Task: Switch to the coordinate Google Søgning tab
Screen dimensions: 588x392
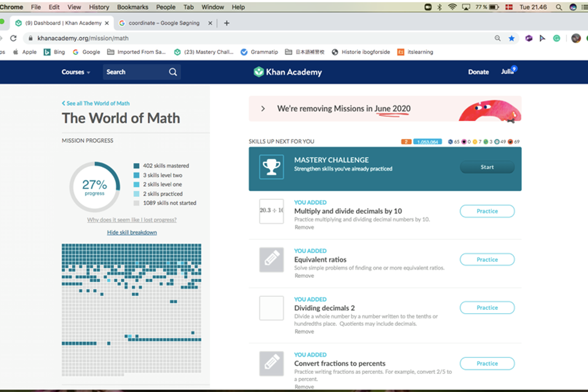Action: [164, 23]
